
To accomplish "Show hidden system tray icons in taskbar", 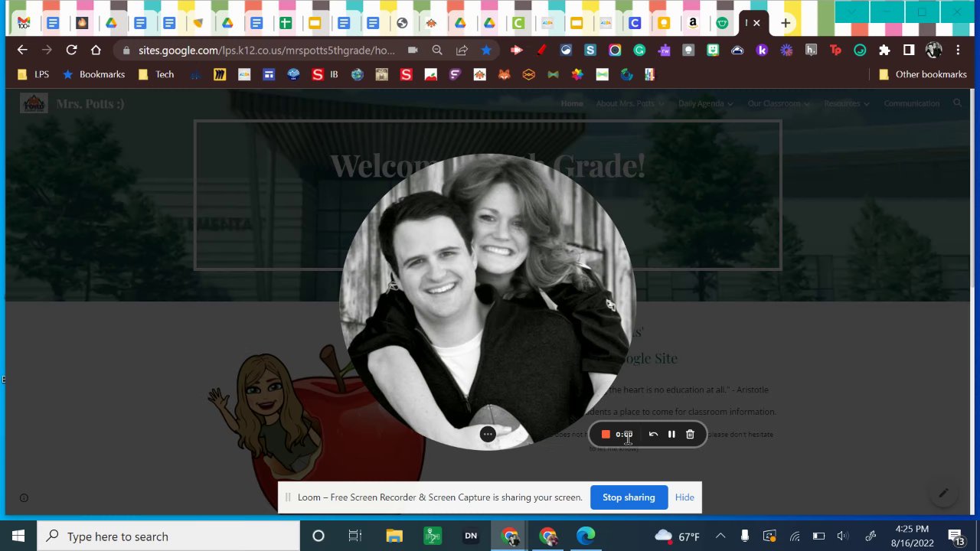I will (720, 536).
